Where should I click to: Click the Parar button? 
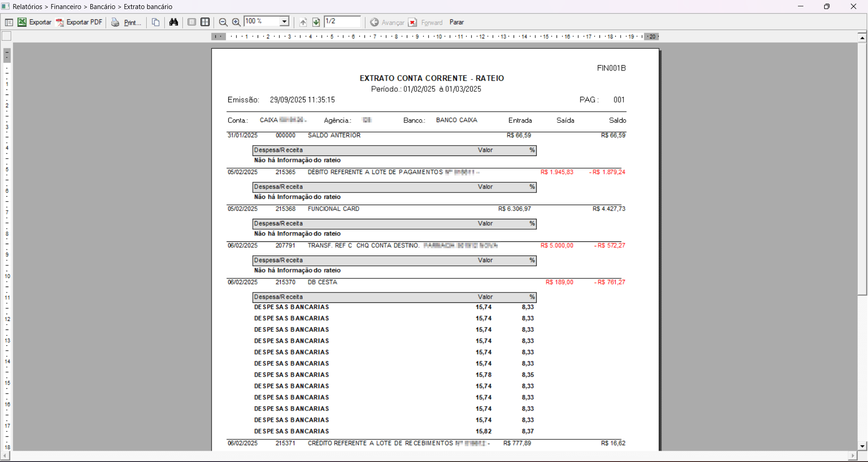click(x=457, y=22)
